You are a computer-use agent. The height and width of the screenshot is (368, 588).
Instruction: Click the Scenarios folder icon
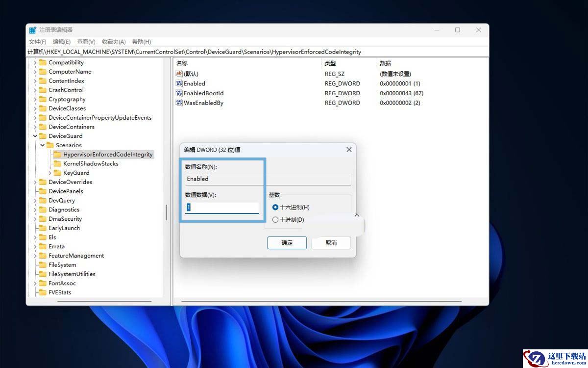point(50,145)
